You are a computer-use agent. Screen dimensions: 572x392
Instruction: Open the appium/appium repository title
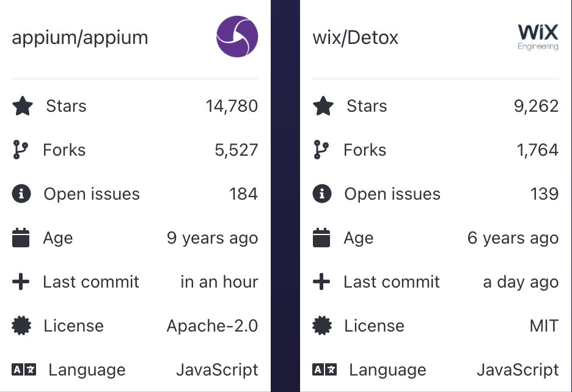click(80, 38)
